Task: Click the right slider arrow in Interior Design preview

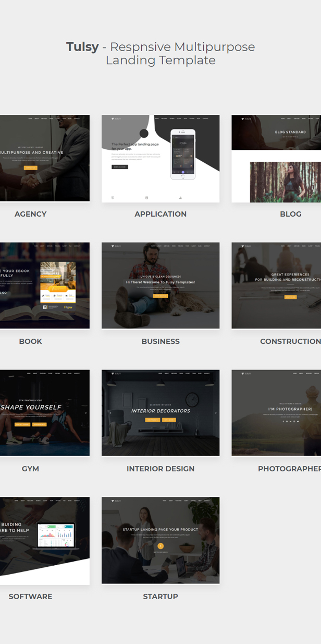Action: (x=216, y=413)
